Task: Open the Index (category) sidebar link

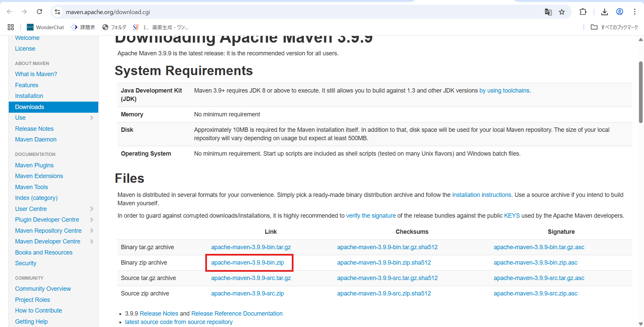Action: click(36, 198)
